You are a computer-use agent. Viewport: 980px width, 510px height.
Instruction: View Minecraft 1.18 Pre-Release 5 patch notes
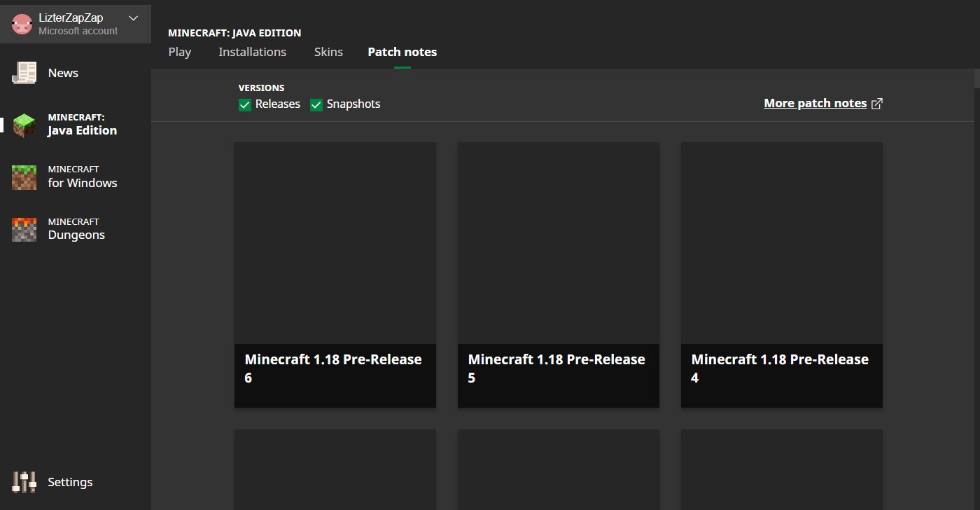[x=558, y=275]
